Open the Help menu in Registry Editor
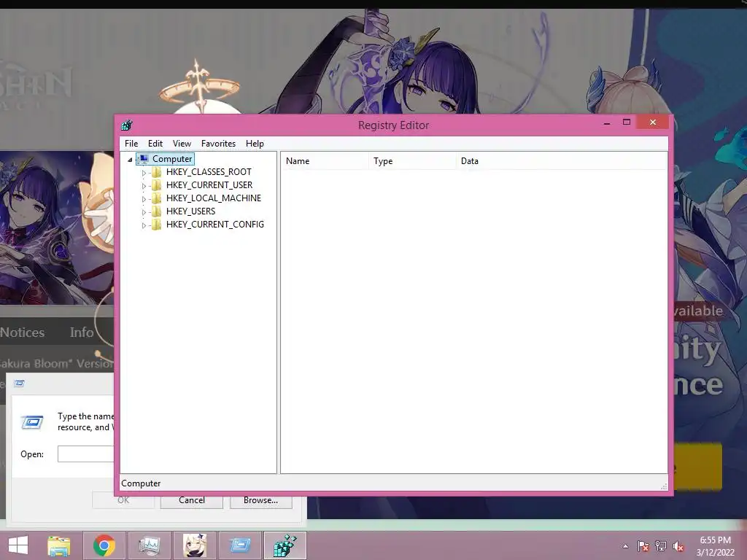This screenshot has width=747, height=560. click(x=255, y=144)
